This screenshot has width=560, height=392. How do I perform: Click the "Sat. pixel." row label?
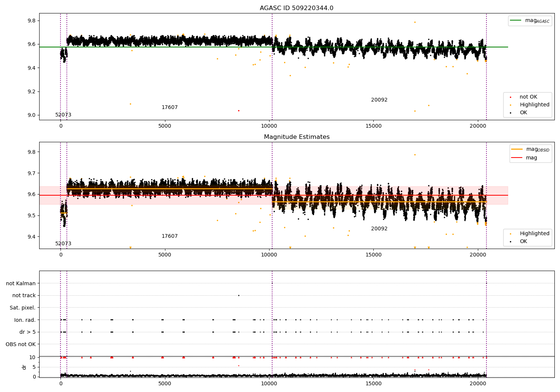23,308
